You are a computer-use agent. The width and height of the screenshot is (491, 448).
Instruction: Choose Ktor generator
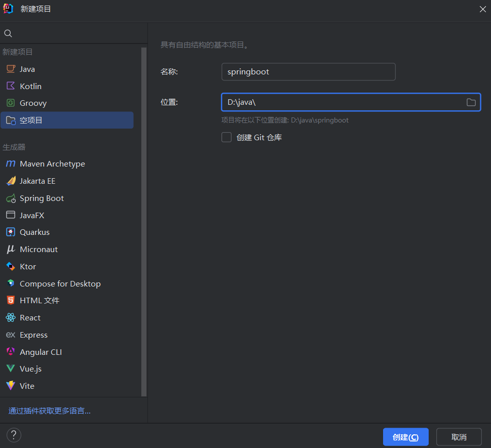pyautogui.click(x=67, y=267)
